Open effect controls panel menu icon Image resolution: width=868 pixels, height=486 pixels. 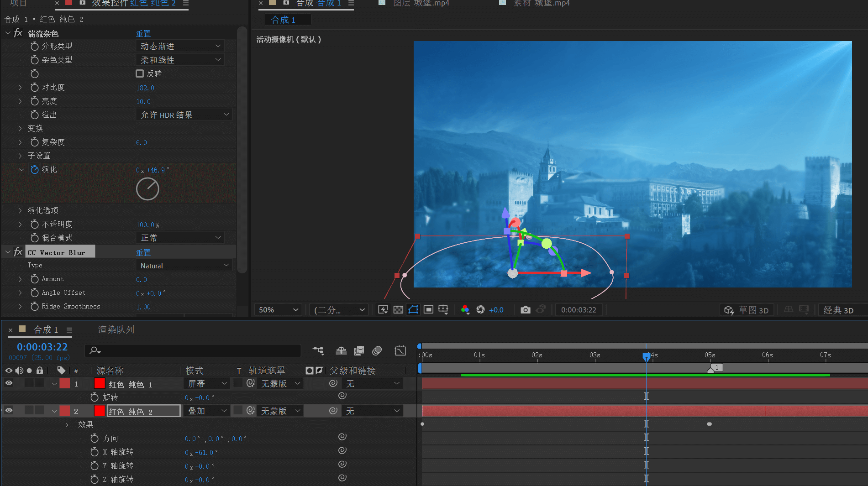click(x=185, y=3)
